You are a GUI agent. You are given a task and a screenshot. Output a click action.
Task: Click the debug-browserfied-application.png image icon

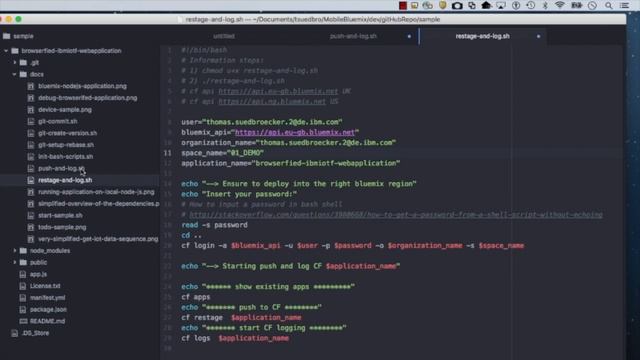click(31, 98)
